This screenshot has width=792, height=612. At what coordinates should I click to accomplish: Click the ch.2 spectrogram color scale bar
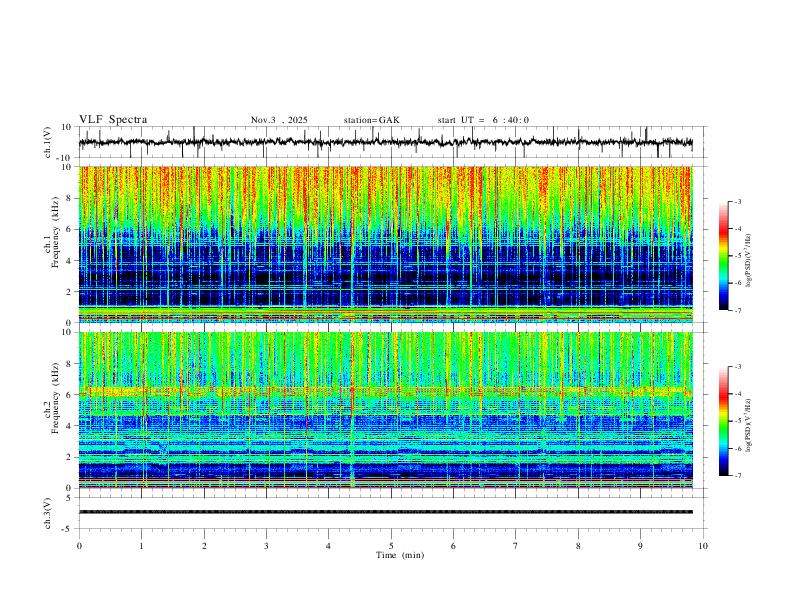[724, 421]
